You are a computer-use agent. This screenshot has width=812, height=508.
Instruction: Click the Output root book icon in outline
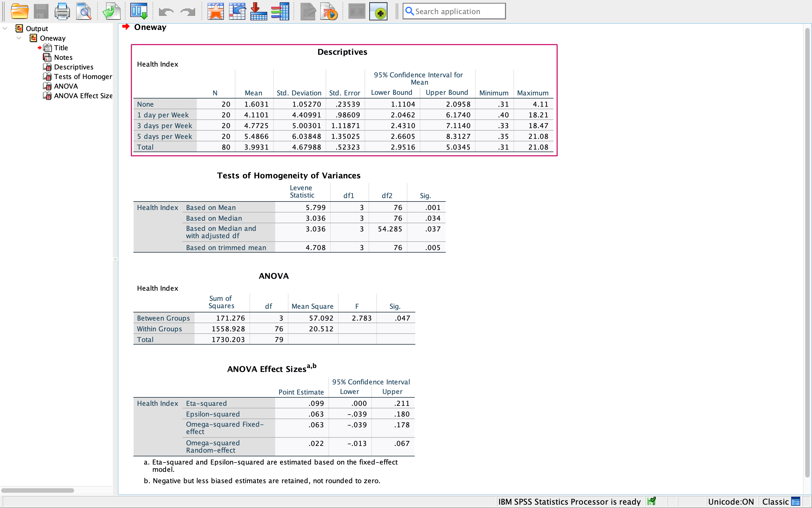point(19,29)
